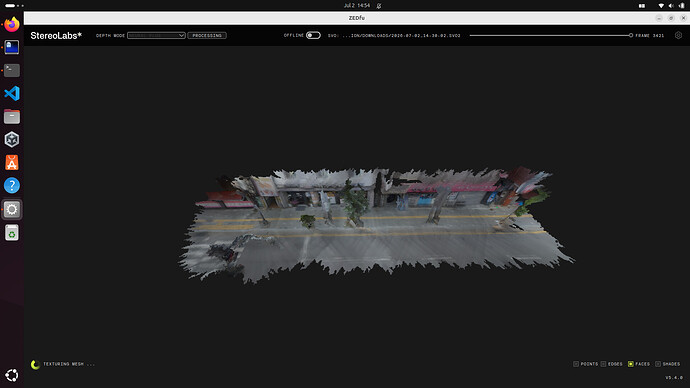
Task: Click the battery status icon
Action: pos(682,6)
